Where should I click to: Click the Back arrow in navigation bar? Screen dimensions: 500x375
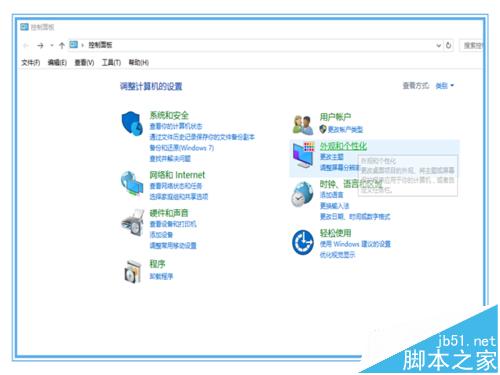[x=26, y=45]
